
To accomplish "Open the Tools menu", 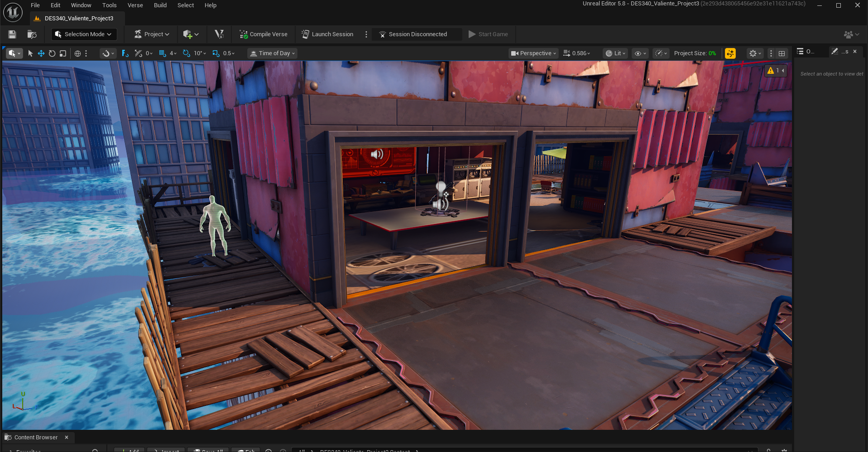I will [110, 5].
